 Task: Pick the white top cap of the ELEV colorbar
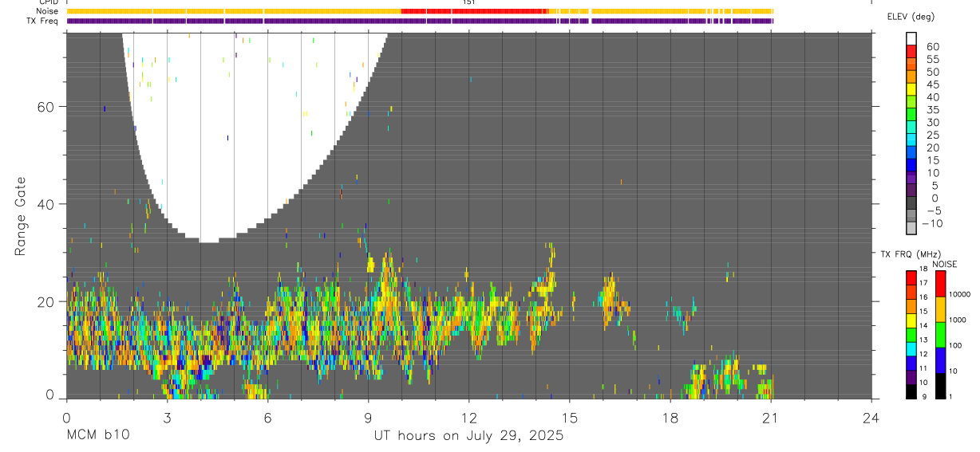click(x=911, y=38)
